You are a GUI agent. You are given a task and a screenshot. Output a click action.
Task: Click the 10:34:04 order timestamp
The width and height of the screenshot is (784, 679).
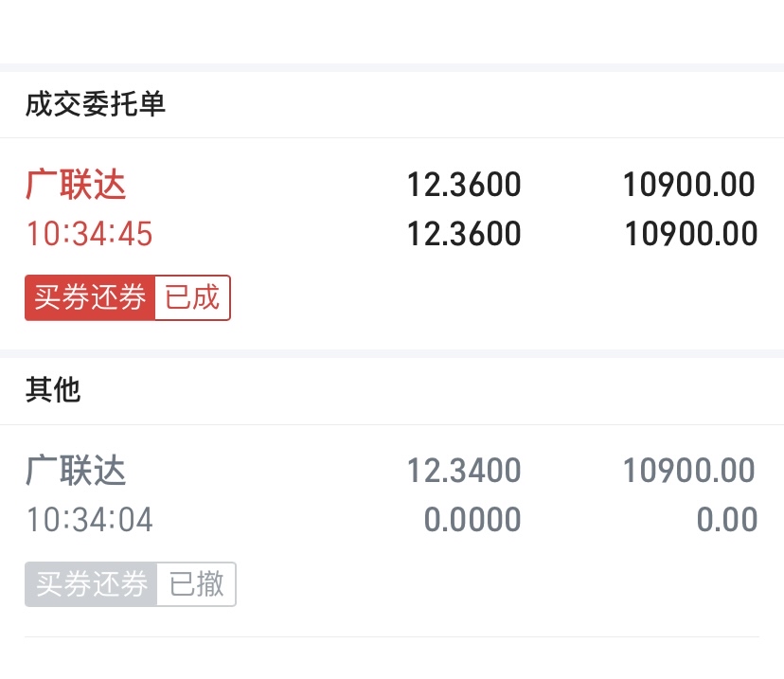pos(89,520)
